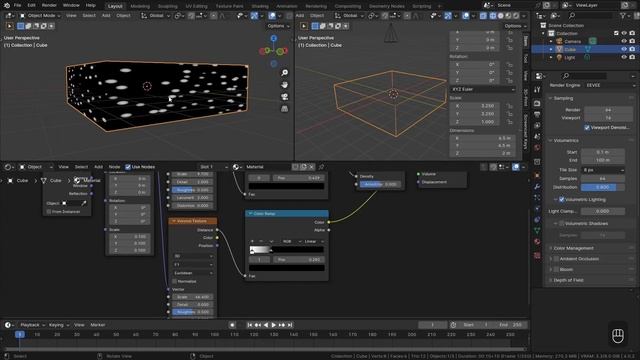Viewport: 640px width, 360px height.
Task: Click the pin icon in the node editor header
Action: click(321, 167)
